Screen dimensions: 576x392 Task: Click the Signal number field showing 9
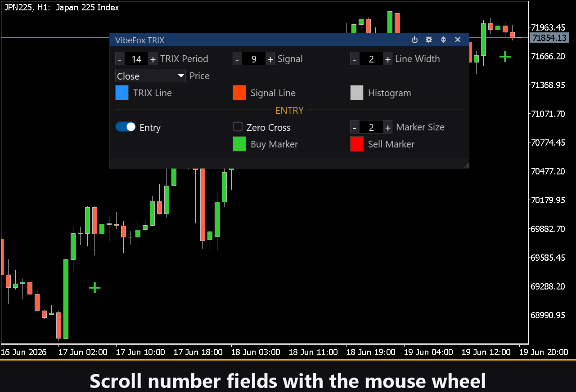pyautogui.click(x=254, y=59)
